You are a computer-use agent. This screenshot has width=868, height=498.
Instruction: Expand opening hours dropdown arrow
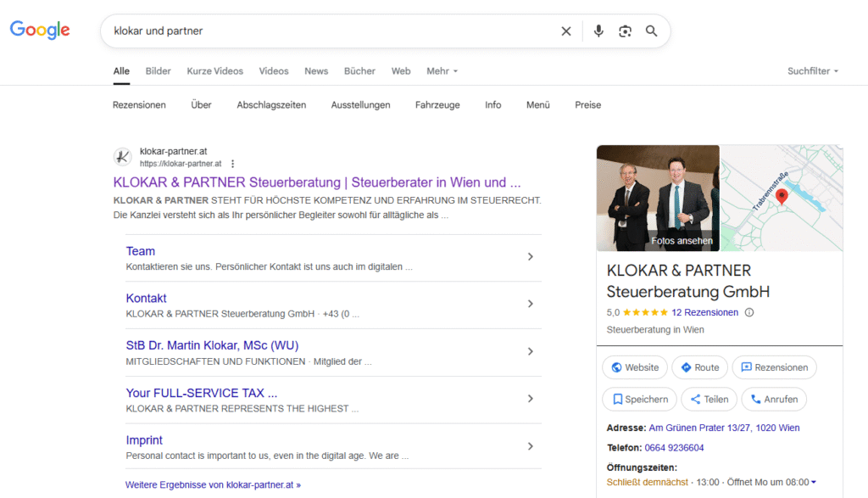814,483
